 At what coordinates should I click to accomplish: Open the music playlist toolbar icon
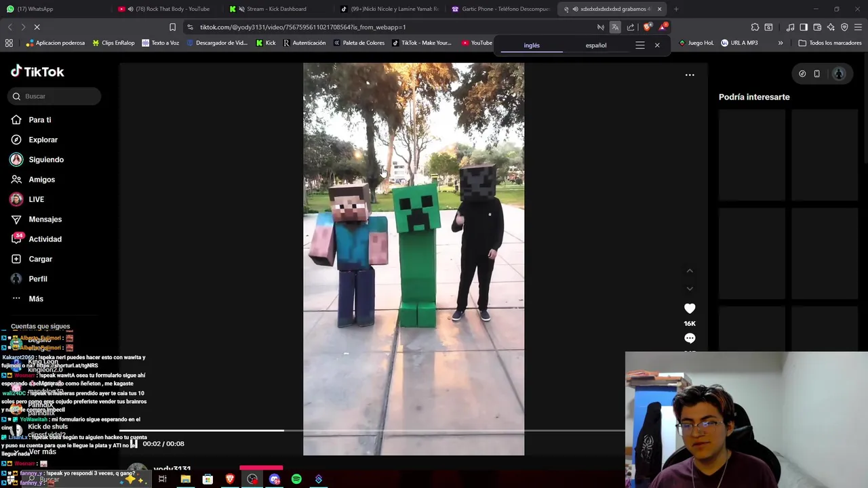(x=790, y=27)
